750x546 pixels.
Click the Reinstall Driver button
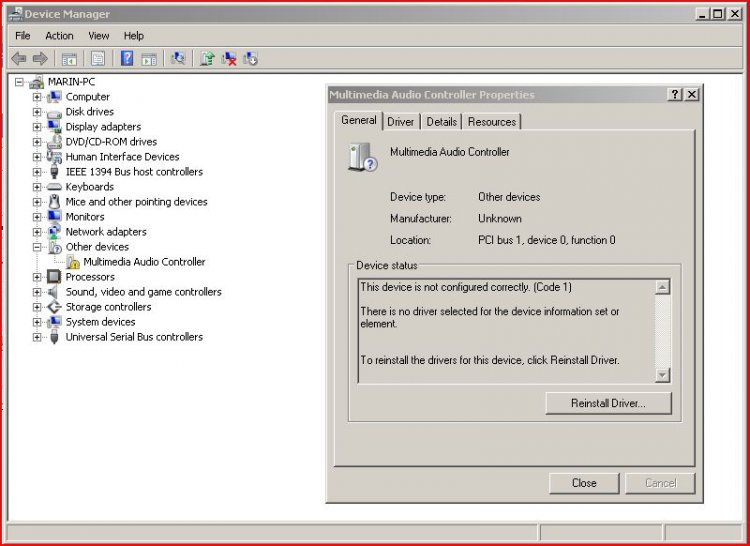tap(608, 403)
